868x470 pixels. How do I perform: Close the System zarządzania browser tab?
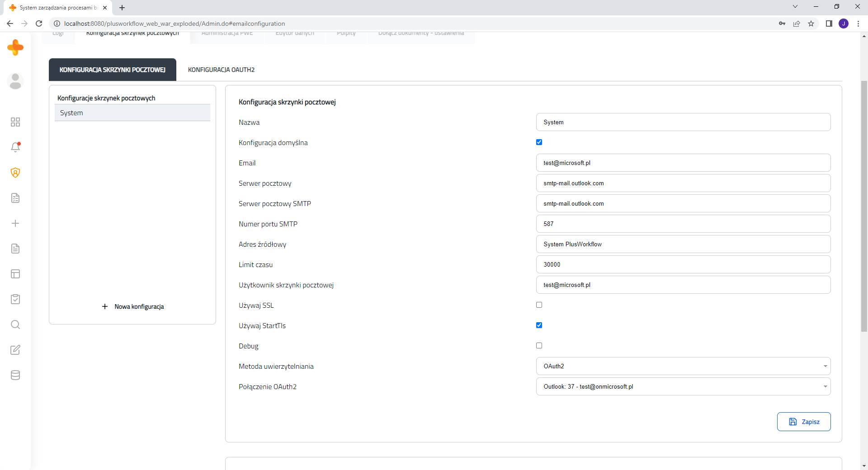(x=105, y=8)
